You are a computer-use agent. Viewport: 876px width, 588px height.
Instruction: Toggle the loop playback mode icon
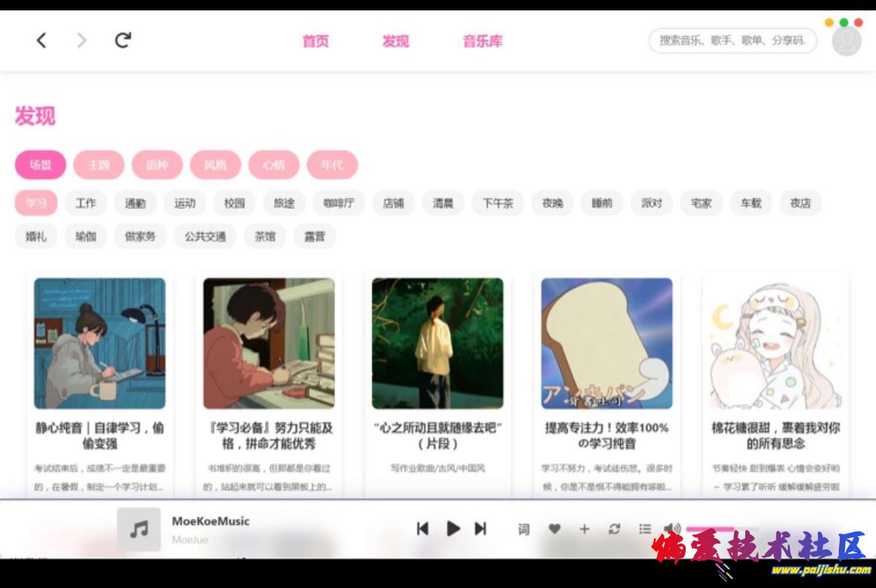tap(614, 529)
